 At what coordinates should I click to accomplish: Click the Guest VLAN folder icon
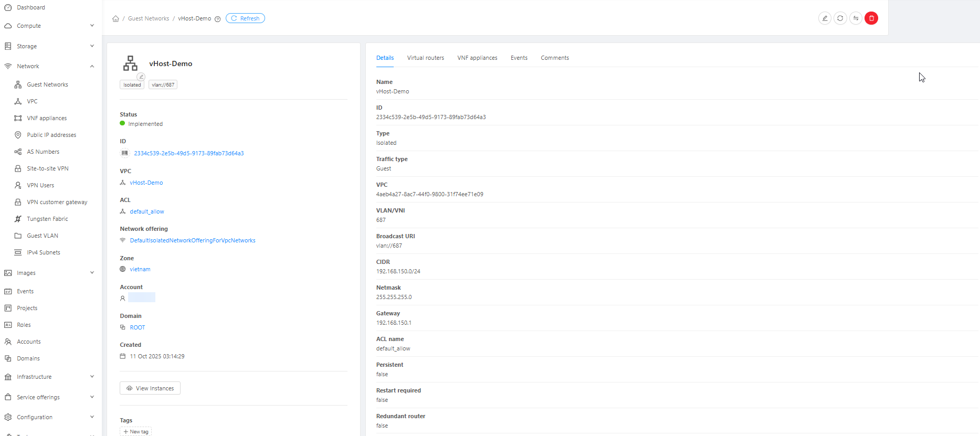18,236
